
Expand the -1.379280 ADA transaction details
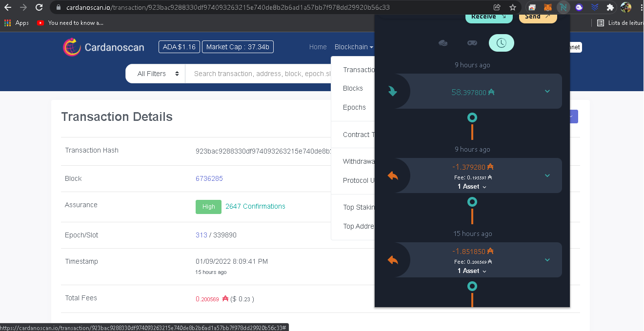coord(546,175)
